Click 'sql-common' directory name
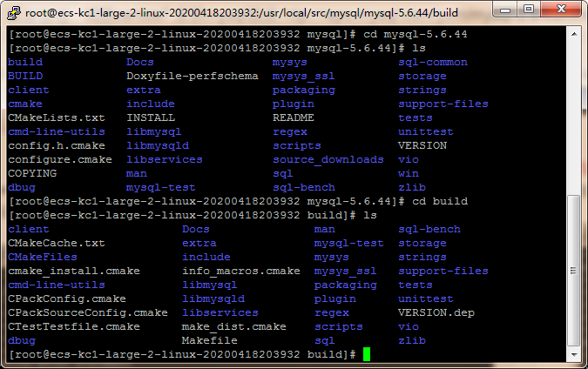This screenshot has width=588, height=369. click(433, 62)
